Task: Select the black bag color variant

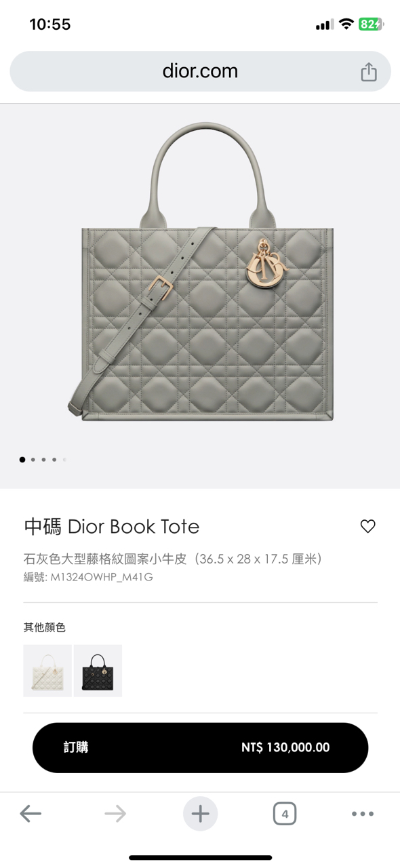Action: [x=98, y=671]
